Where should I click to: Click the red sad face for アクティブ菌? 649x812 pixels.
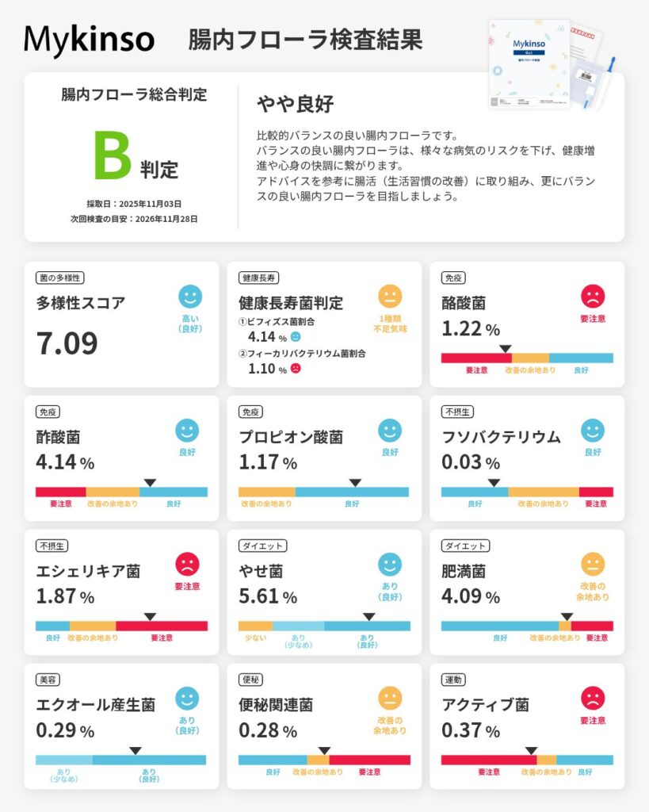click(x=593, y=699)
